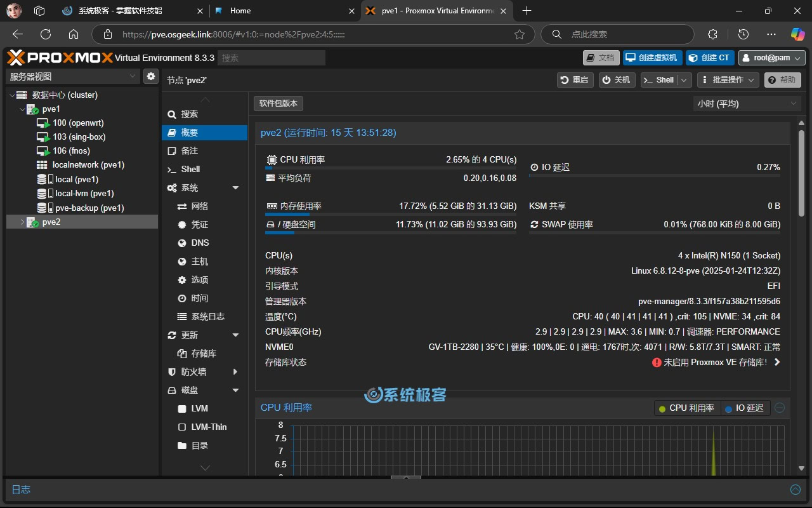This screenshot has width=812, height=508.
Task: Switch to the Home browser tab
Action: pyautogui.click(x=284, y=11)
